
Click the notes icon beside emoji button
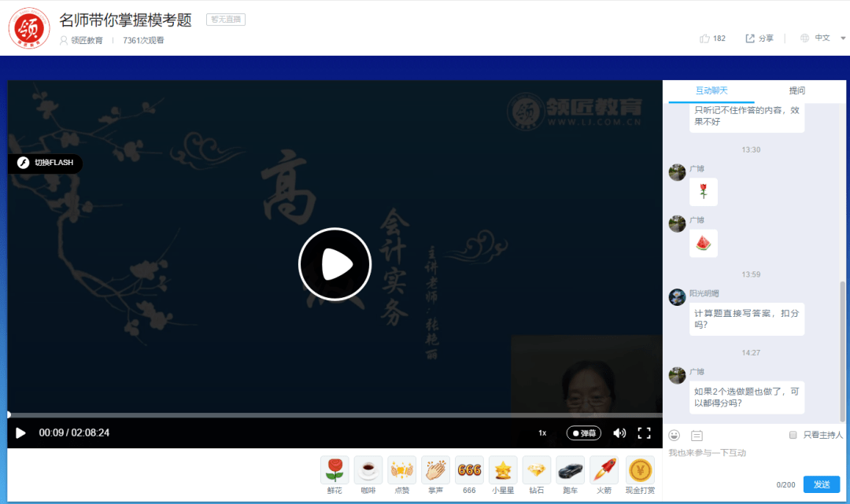(x=697, y=436)
